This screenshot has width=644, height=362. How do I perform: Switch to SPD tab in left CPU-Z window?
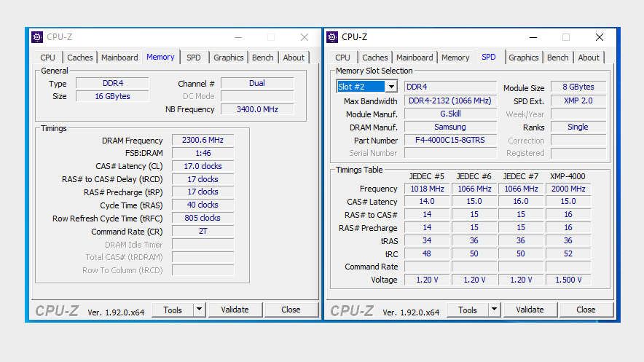point(194,58)
